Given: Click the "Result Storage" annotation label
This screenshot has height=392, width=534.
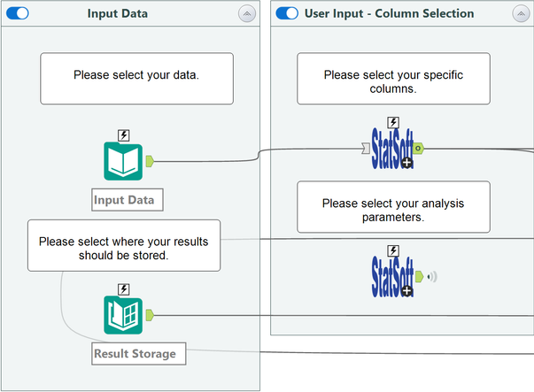Looking at the screenshot, I should coord(135,354).
